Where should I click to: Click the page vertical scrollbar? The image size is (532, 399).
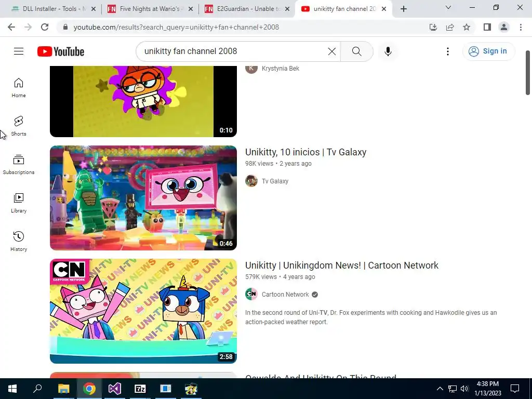(528, 73)
